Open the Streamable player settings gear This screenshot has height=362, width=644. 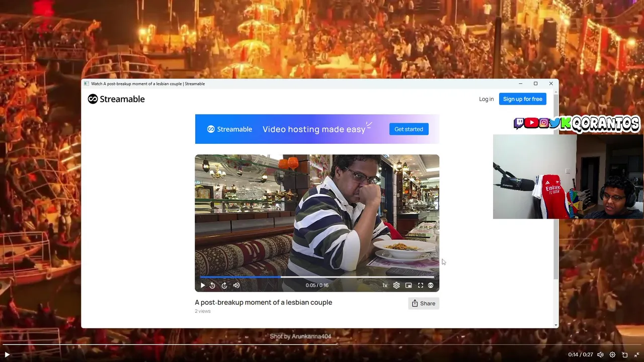coord(396,285)
